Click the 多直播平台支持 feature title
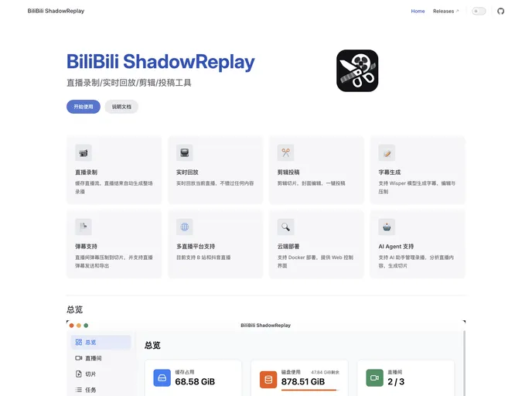The image size is (532, 396). coord(196,247)
